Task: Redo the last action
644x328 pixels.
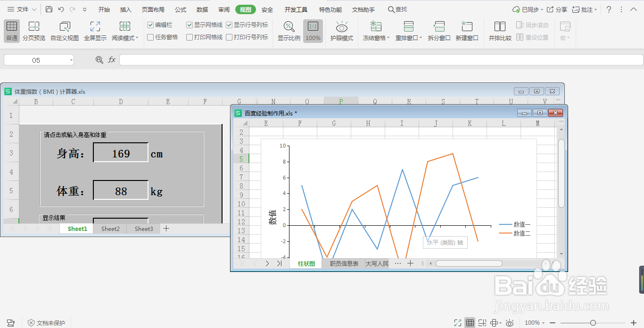Action: pyautogui.click(x=72, y=9)
